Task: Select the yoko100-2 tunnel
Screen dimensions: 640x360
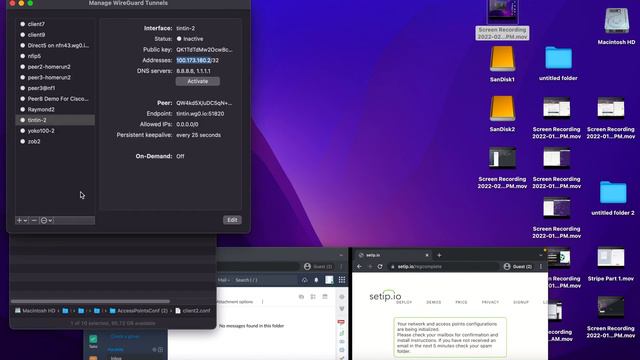Action: point(55,131)
